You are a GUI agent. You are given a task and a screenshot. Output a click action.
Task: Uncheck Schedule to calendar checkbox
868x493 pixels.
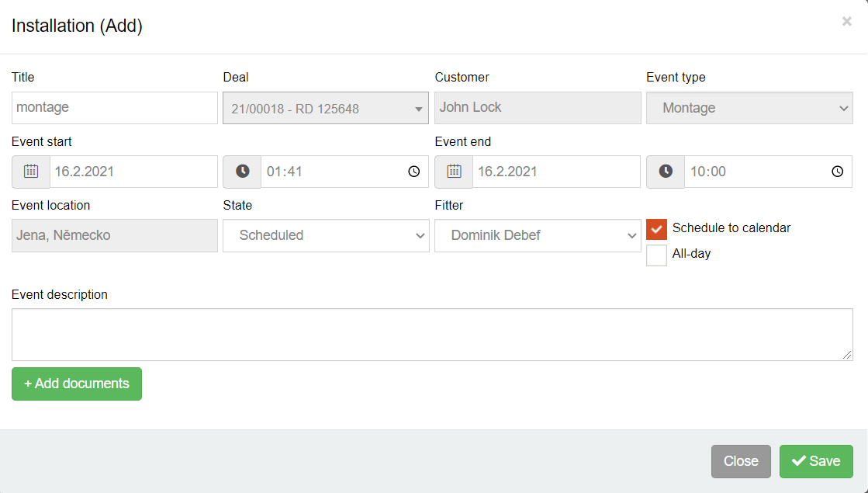(x=656, y=229)
